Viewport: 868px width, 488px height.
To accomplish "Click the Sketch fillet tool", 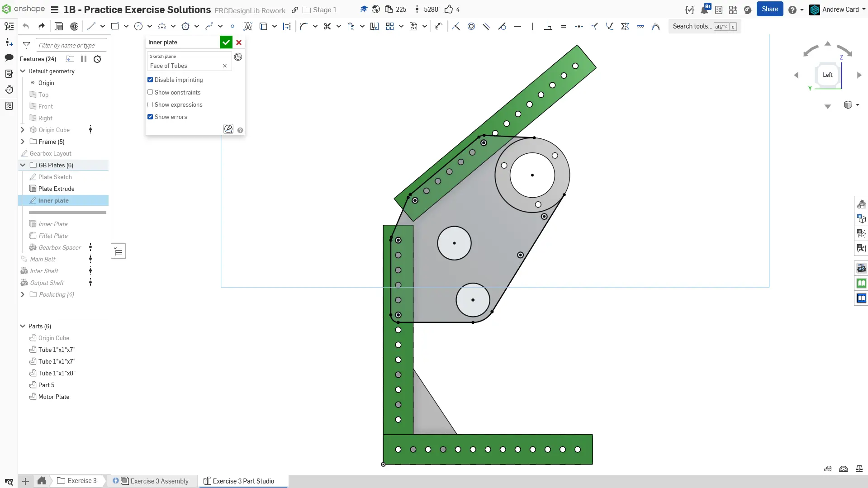I will point(304,26).
